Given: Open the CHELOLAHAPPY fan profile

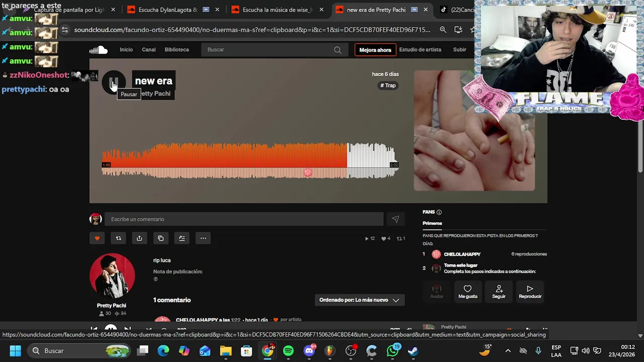Looking at the screenshot, I should pyautogui.click(x=462, y=254).
